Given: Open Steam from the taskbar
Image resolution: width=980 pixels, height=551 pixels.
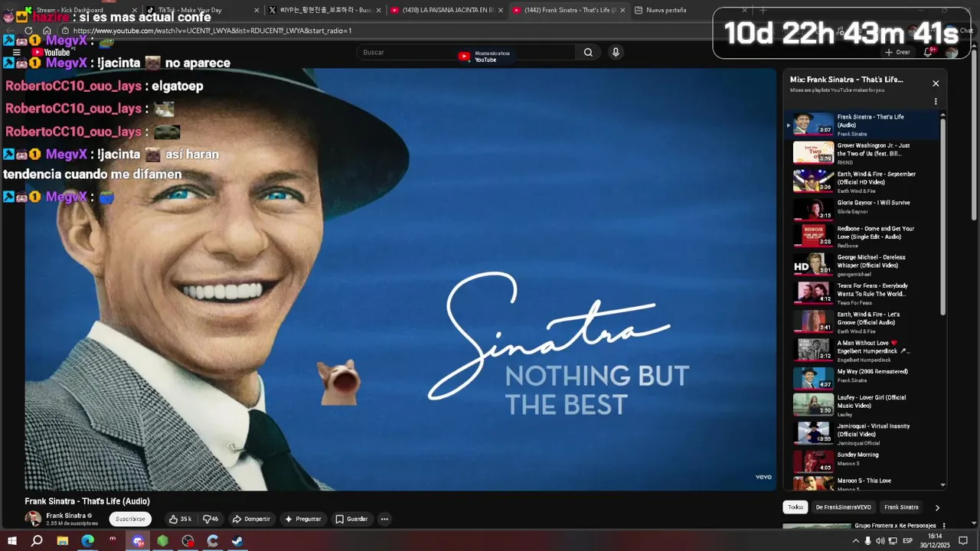Looking at the screenshot, I should tap(238, 541).
